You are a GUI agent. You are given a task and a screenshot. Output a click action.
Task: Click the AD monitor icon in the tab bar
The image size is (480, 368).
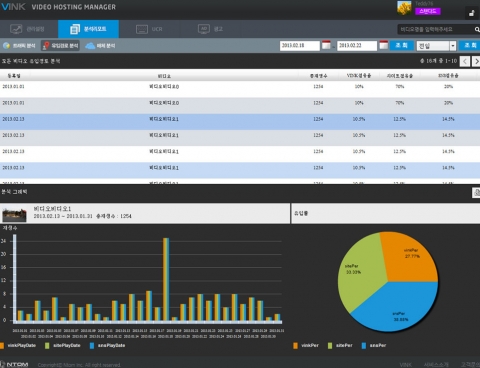coord(204,29)
